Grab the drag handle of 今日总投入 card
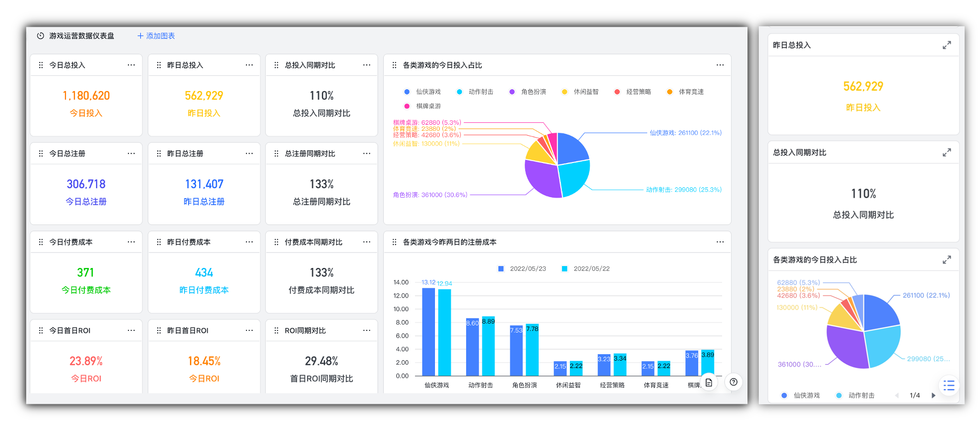This screenshot has width=980, height=431. tap(41, 65)
